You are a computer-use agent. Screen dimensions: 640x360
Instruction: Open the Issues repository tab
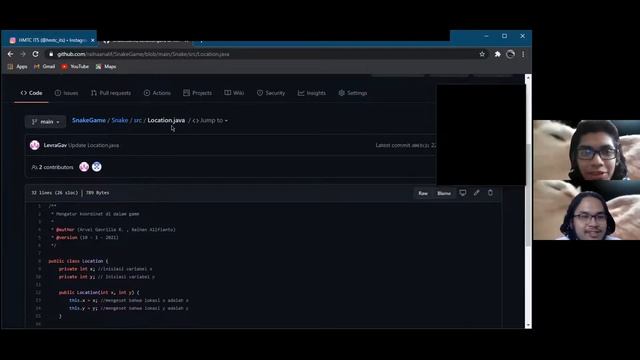[67, 93]
